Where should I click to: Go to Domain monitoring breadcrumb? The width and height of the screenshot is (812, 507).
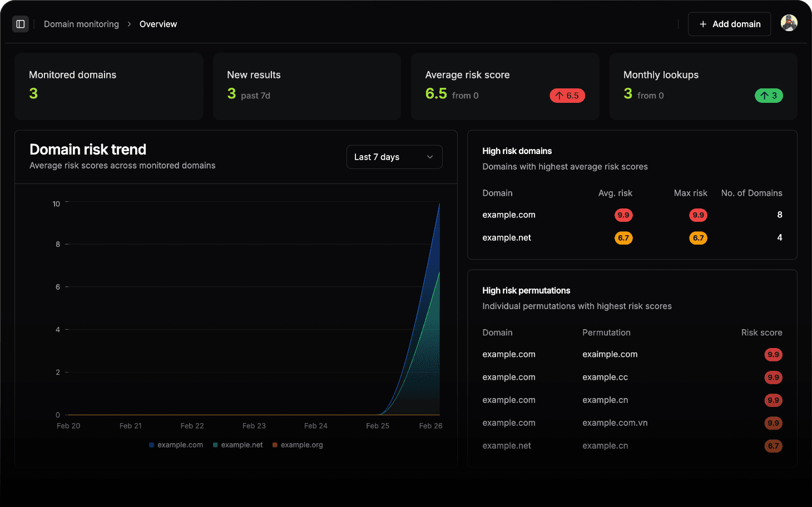click(81, 24)
